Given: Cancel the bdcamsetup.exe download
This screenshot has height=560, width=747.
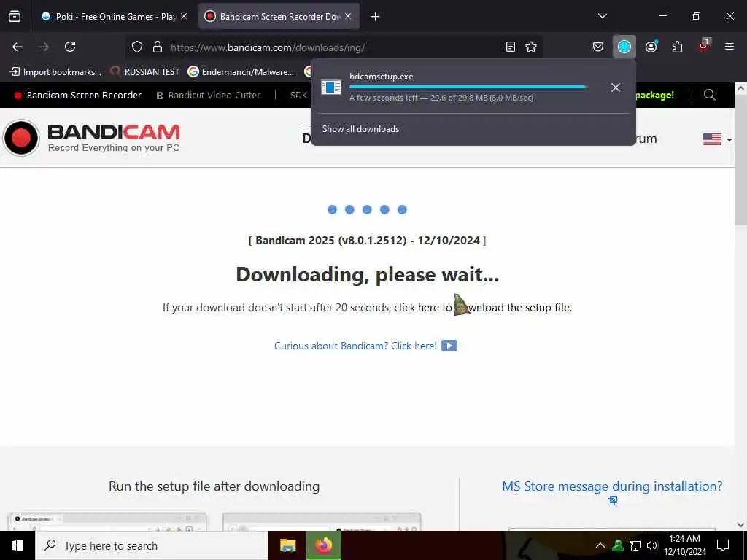Looking at the screenshot, I should (x=616, y=87).
